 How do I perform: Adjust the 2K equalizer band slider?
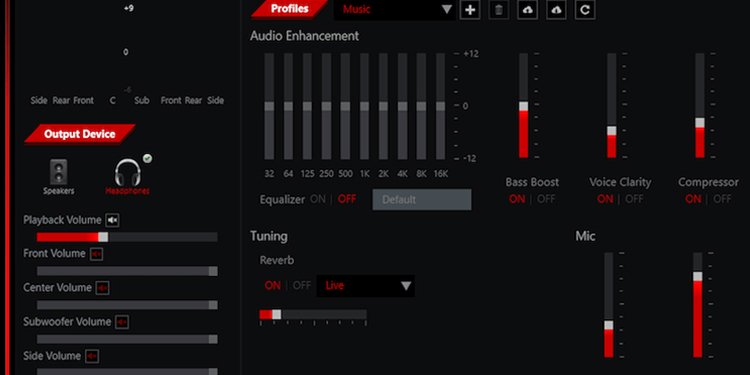pos(384,106)
